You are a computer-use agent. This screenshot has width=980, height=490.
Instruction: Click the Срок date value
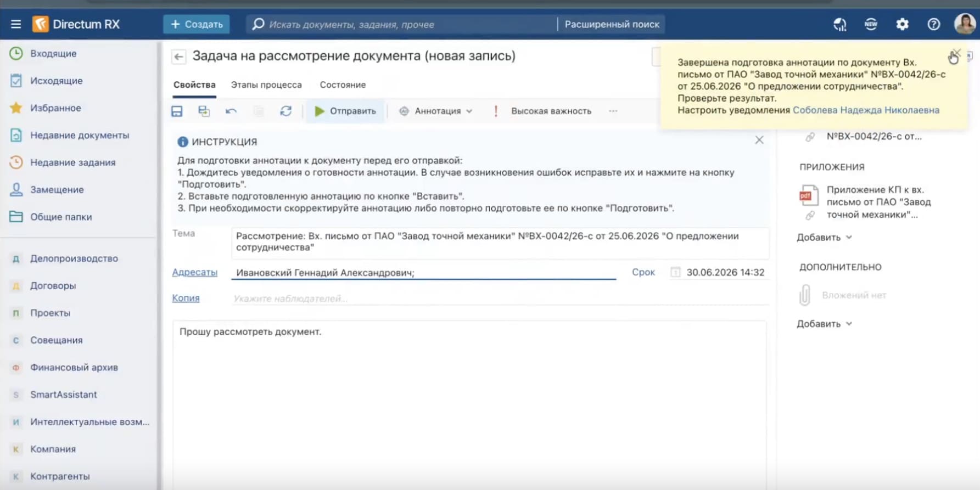(725, 273)
